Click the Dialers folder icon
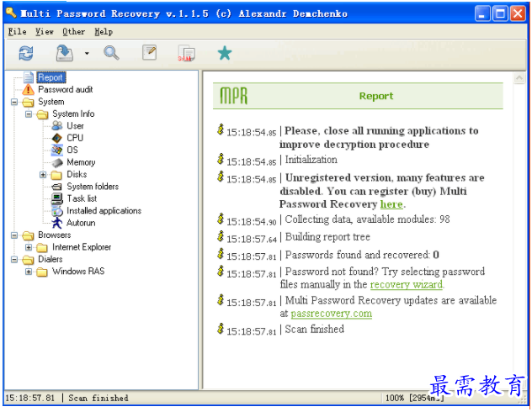The image size is (532, 412). click(28, 260)
